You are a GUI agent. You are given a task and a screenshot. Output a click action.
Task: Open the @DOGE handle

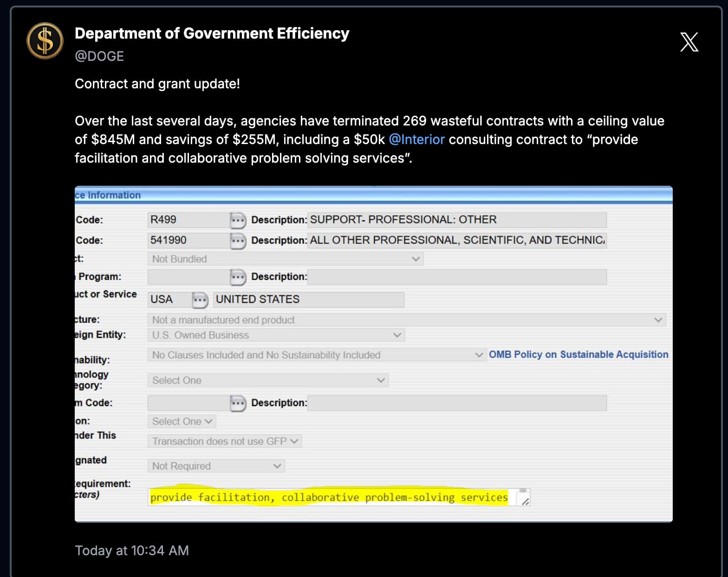[99, 56]
